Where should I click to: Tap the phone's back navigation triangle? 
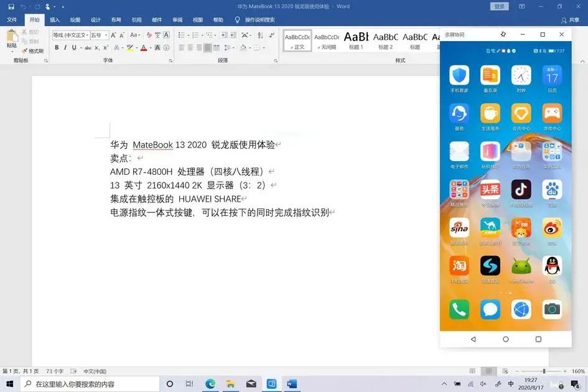click(474, 339)
